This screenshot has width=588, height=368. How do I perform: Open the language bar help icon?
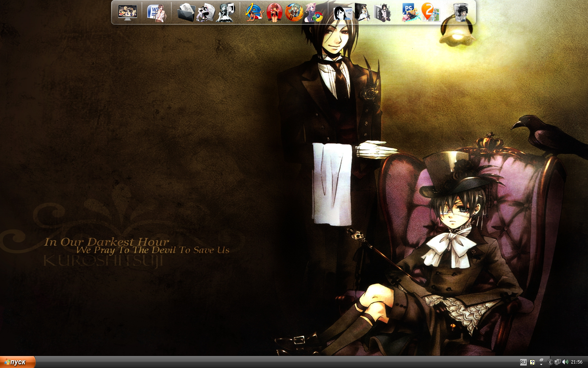click(x=532, y=362)
